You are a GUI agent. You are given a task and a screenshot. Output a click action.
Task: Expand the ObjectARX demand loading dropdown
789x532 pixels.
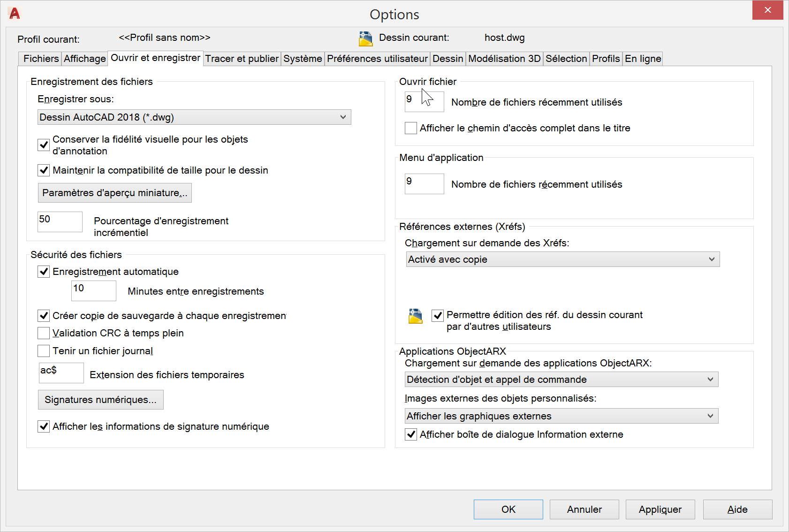561,380
